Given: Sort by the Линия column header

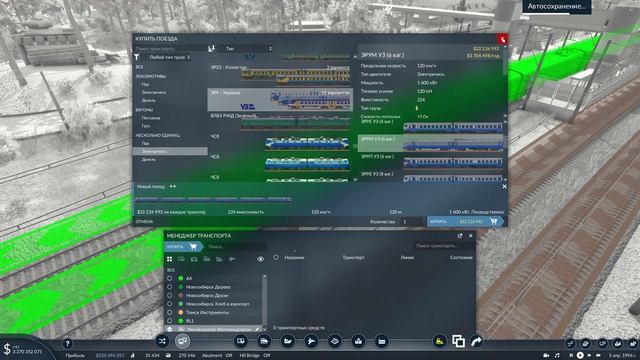Looking at the screenshot, I should coord(407,258).
